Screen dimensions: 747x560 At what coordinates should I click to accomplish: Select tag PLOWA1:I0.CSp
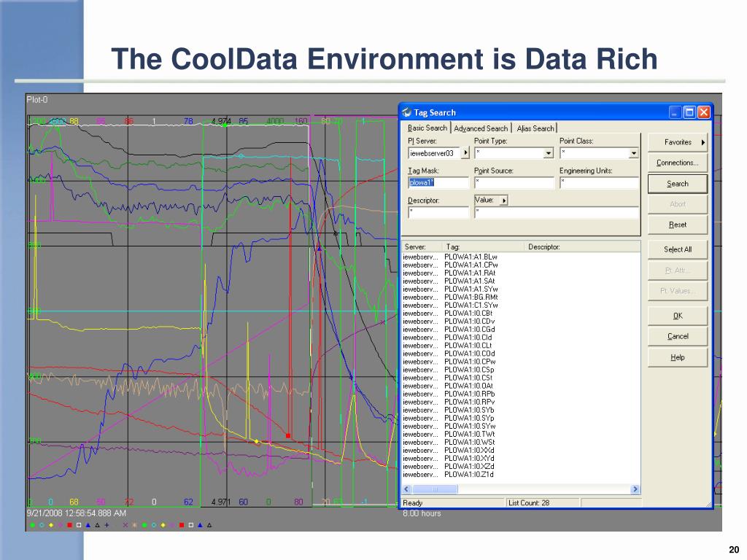coord(469,370)
